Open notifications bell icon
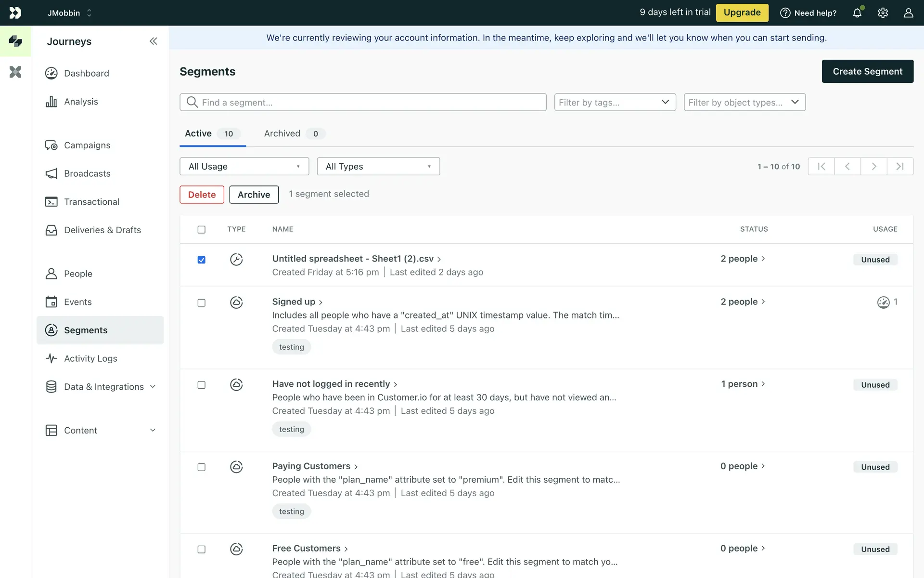This screenshot has height=578, width=924. [857, 13]
